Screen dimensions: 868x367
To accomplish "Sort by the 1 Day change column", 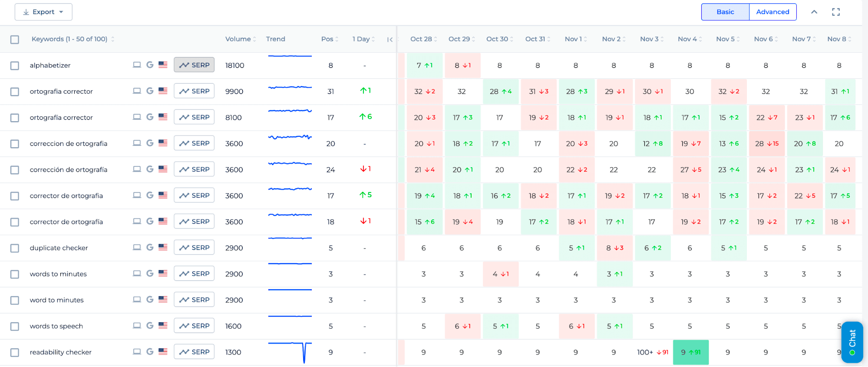I will click(x=363, y=39).
